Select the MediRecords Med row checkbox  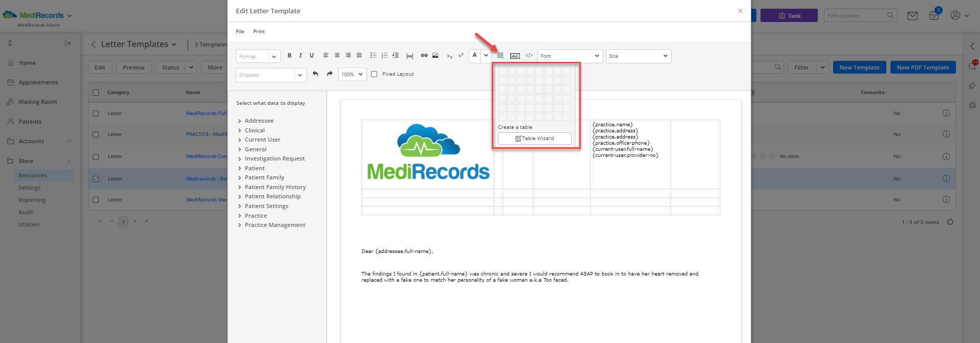pos(96,200)
